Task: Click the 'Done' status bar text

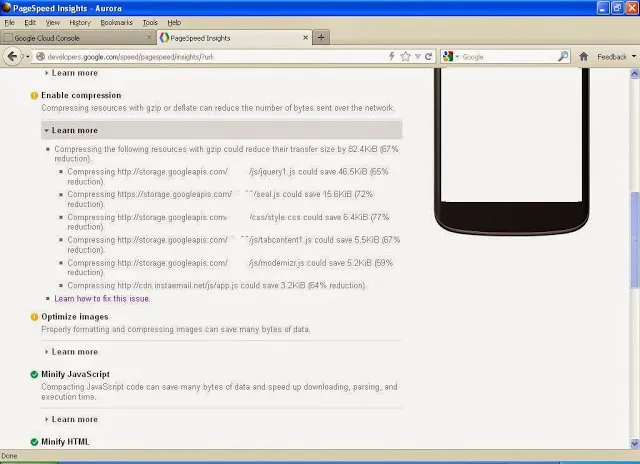Action: tap(9, 456)
